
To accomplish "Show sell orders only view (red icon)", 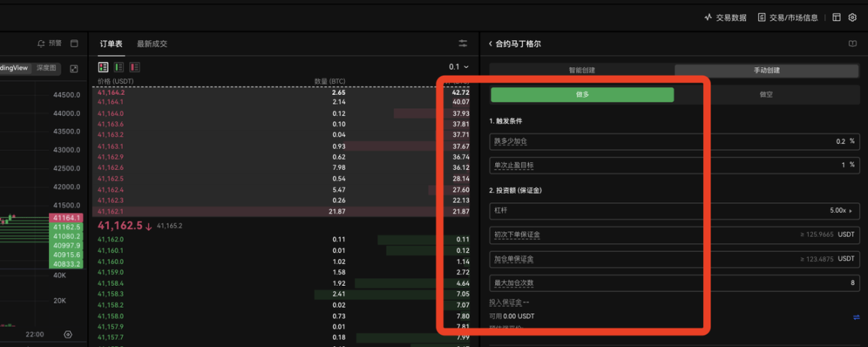I will (x=135, y=67).
